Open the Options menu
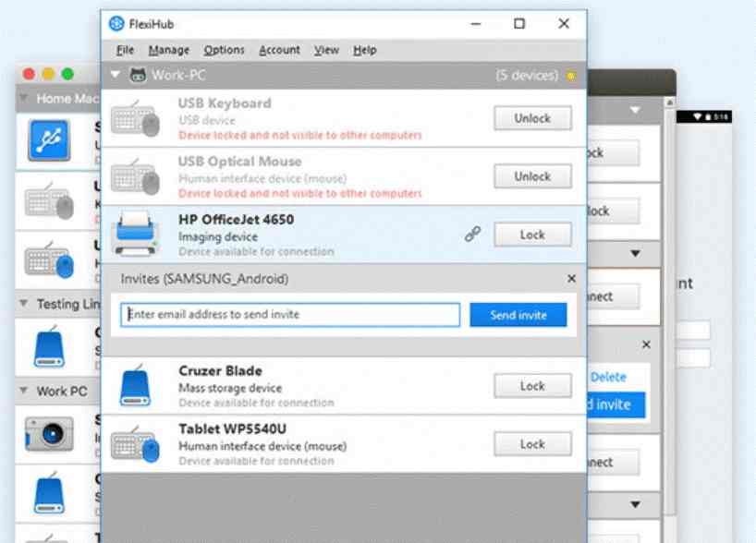The height and width of the screenshot is (543, 756). [224, 50]
